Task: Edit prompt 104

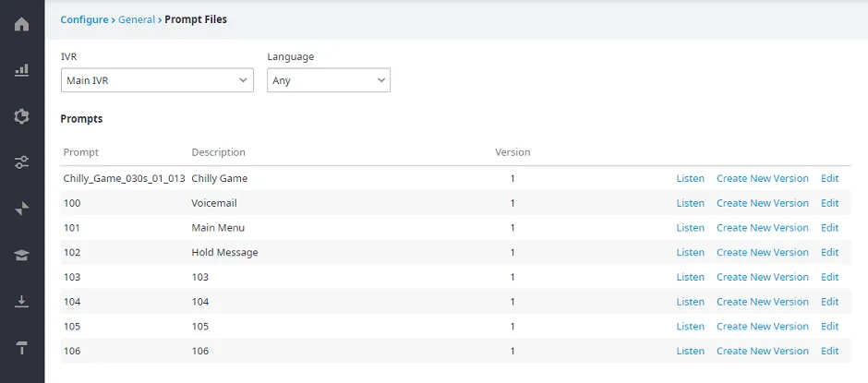Action: click(830, 302)
